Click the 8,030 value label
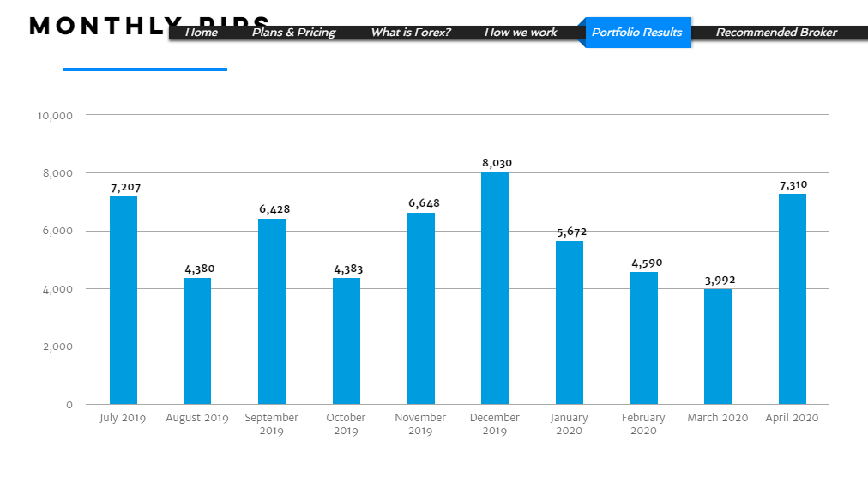This screenshot has height=489, width=868. pyautogui.click(x=497, y=163)
